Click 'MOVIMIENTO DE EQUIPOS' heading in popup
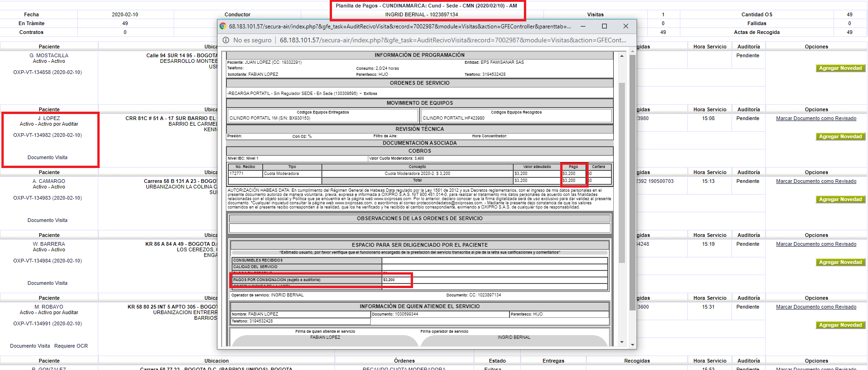Screen dimensions: 868x370 [x=420, y=103]
